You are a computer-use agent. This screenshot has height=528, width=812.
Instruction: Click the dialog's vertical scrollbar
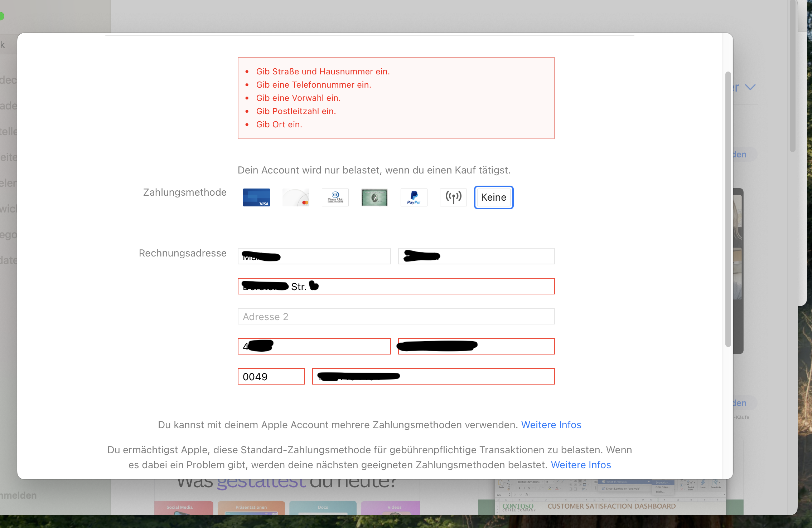point(728,209)
